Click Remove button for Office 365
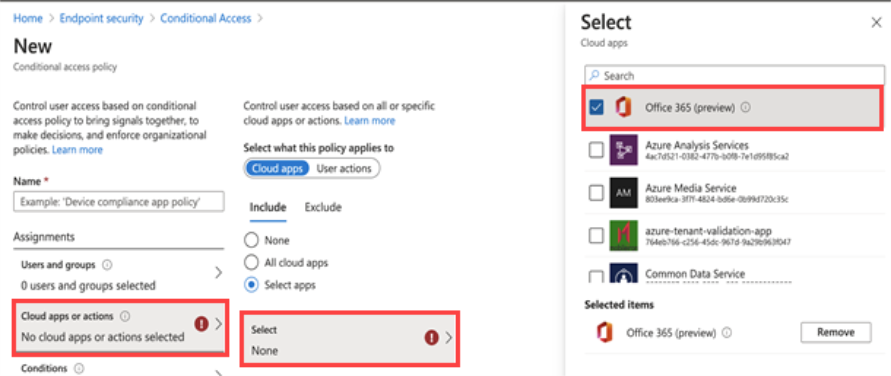891x376 pixels. click(835, 333)
